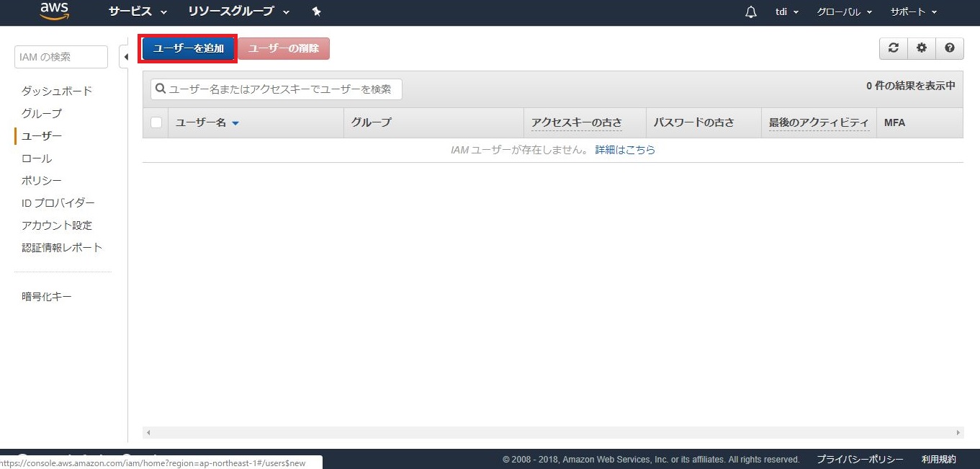Click the ユーザーを追加 button
980x469 pixels.
188,48
